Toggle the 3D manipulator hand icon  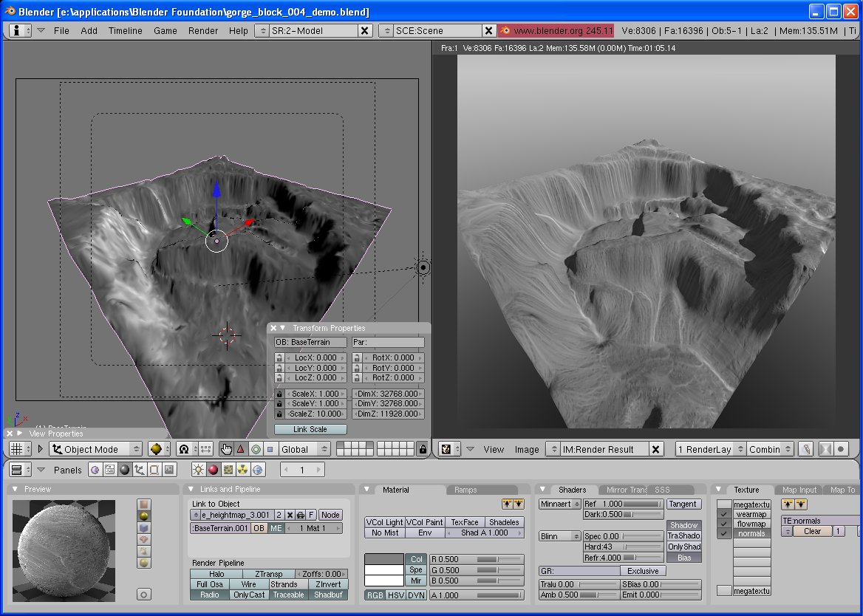226,449
